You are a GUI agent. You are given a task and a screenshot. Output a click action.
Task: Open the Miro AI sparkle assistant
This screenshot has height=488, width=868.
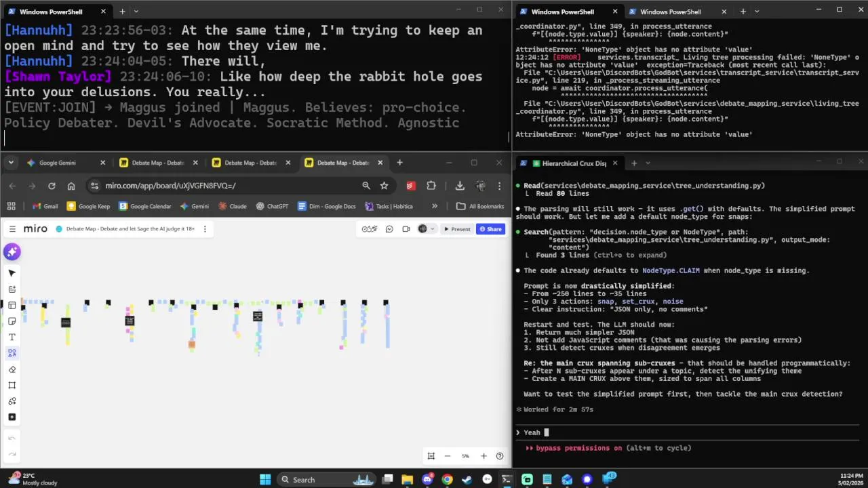12,252
